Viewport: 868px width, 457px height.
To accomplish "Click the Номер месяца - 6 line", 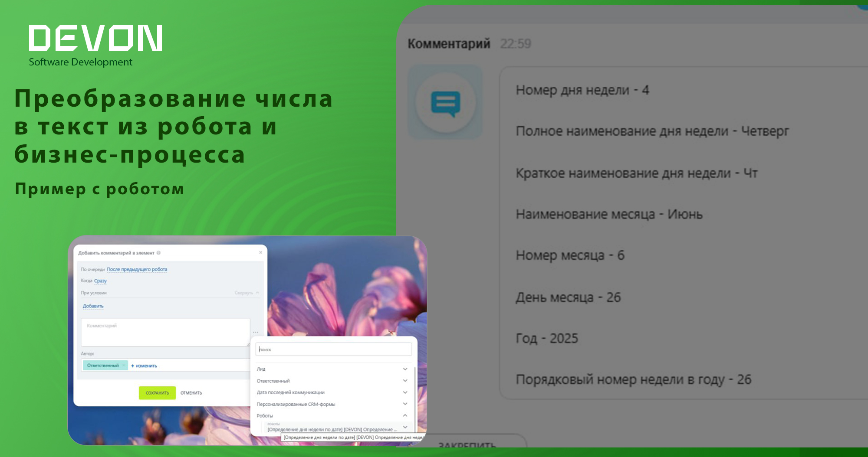I will [x=570, y=255].
